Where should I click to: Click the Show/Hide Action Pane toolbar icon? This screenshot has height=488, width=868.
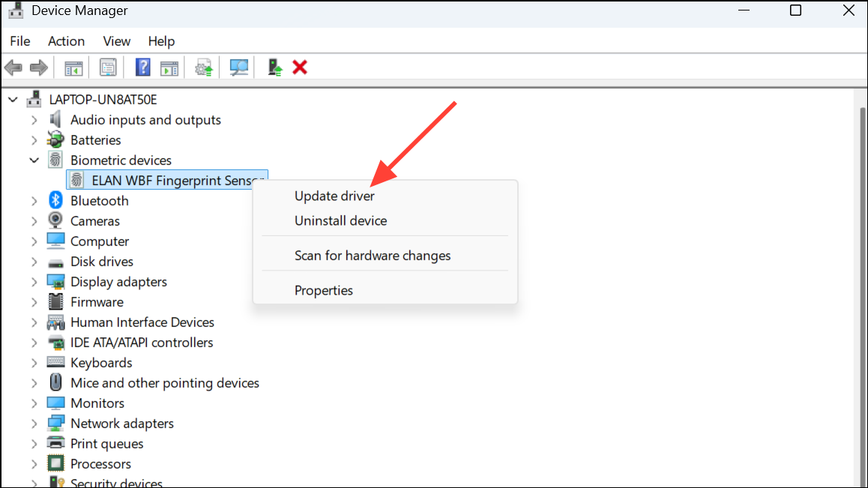169,68
